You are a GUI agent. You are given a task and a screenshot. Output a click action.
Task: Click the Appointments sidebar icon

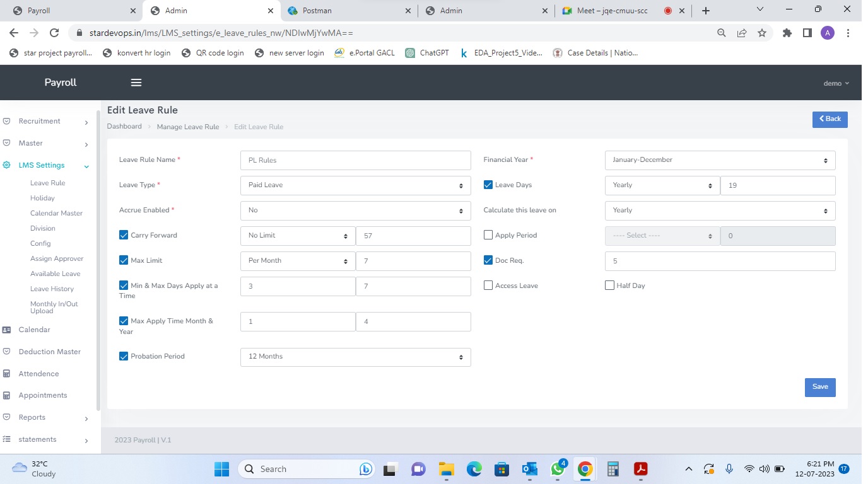(7, 395)
